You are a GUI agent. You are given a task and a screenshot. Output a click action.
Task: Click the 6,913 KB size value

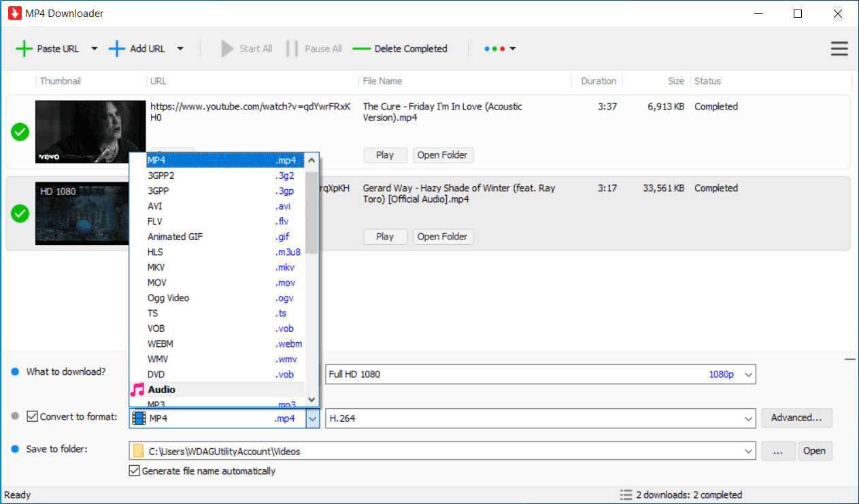[x=666, y=106]
